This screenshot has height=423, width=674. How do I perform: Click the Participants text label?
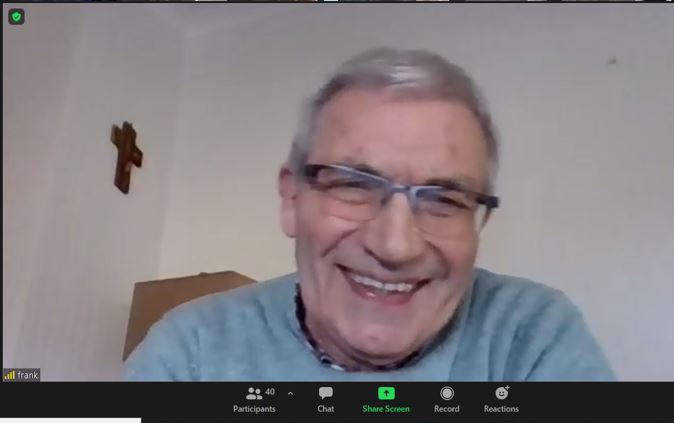(254, 409)
